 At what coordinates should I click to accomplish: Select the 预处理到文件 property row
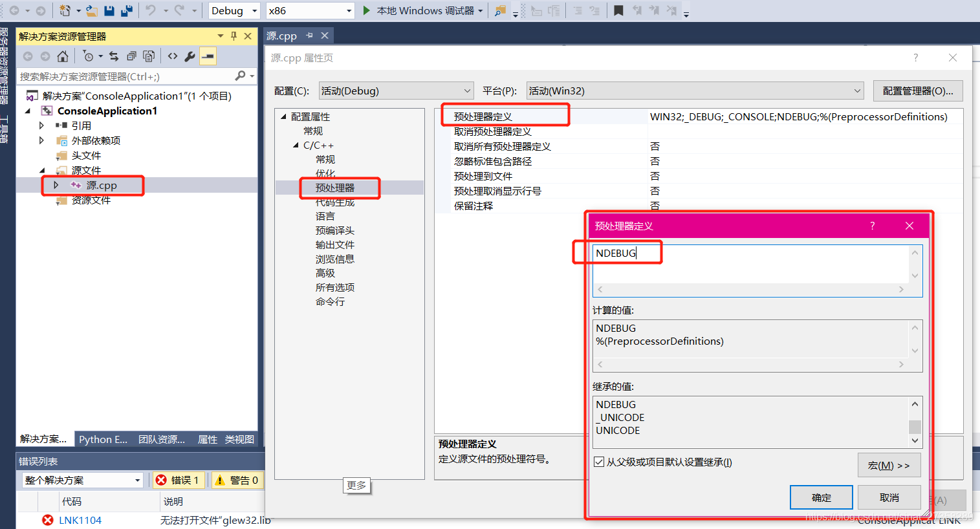point(699,176)
